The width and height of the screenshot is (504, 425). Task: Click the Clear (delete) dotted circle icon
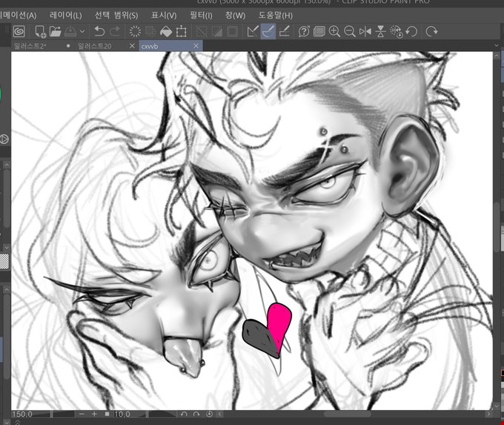tap(135, 32)
